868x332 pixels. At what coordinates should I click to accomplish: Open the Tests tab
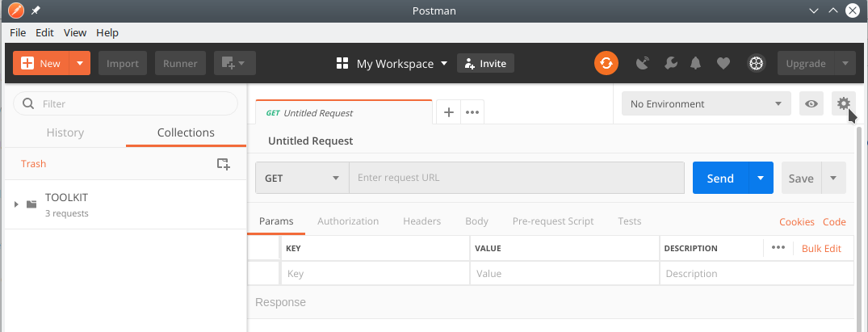(x=630, y=221)
